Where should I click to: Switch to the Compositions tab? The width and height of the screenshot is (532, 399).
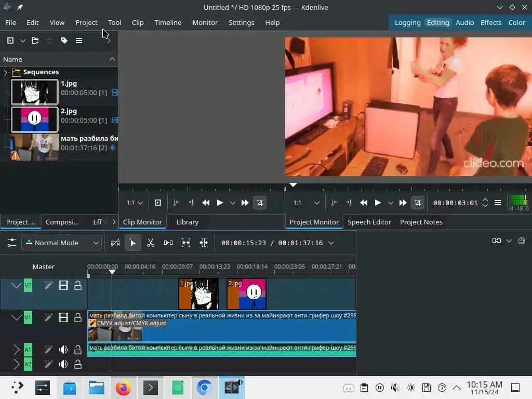click(x=62, y=222)
